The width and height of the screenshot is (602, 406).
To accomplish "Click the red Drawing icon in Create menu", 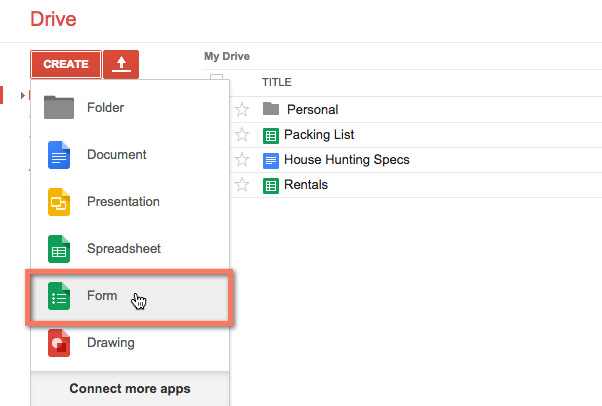I will pyautogui.click(x=60, y=343).
